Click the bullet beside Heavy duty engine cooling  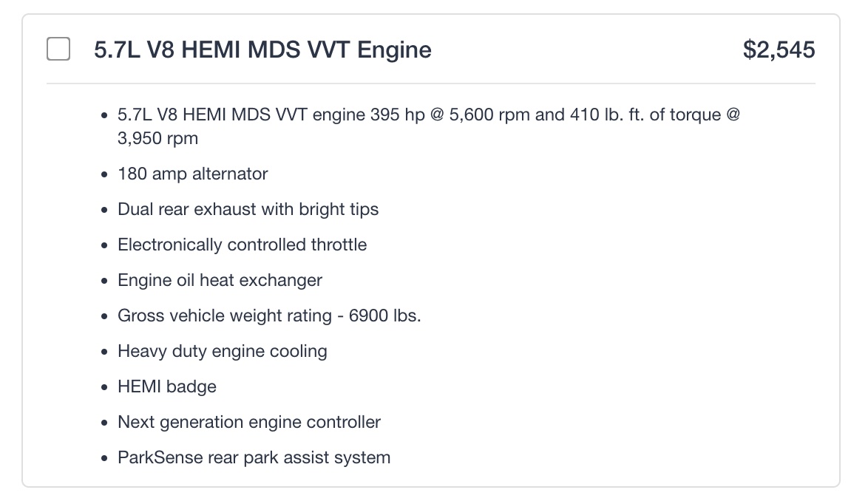(104, 352)
